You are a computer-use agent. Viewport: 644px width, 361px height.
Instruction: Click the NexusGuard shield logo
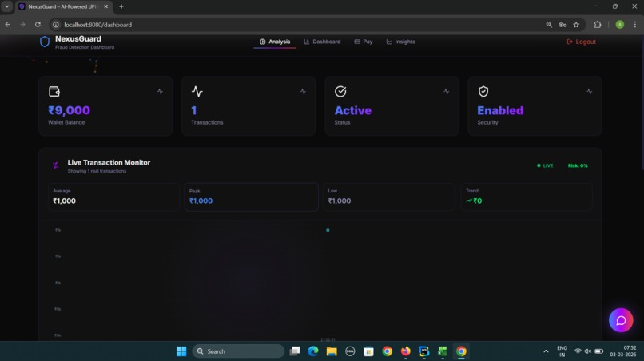pos(45,42)
